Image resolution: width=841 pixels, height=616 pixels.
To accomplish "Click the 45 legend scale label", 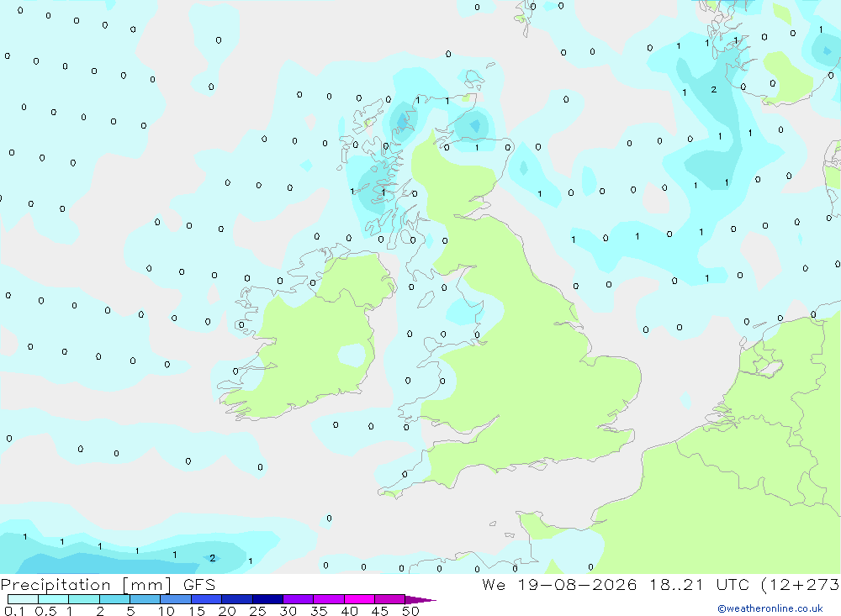I will (x=380, y=611).
